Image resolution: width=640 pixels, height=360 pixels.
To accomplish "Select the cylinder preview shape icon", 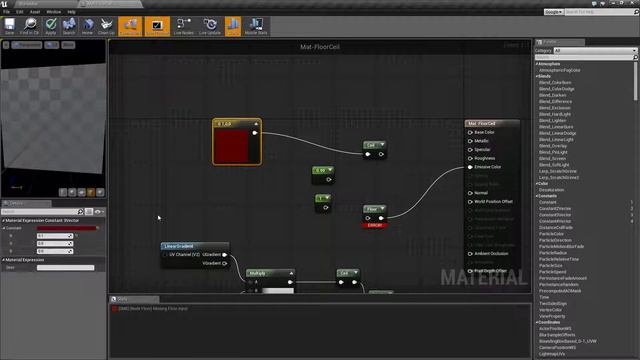I will point(62,192).
